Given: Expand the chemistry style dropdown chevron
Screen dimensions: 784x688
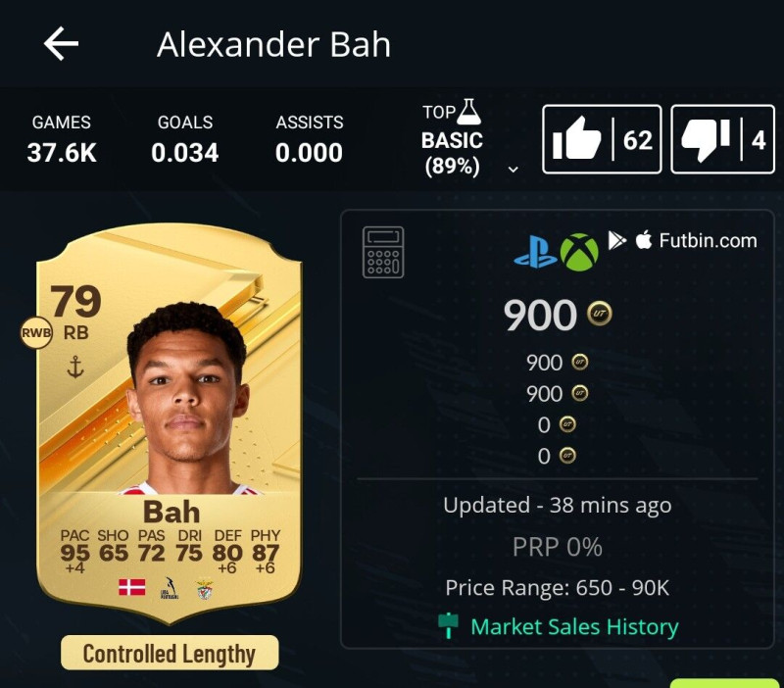Looking at the screenshot, I should click(513, 170).
